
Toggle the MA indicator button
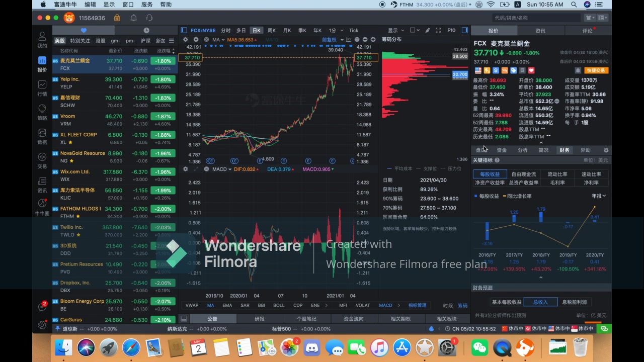point(210,305)
